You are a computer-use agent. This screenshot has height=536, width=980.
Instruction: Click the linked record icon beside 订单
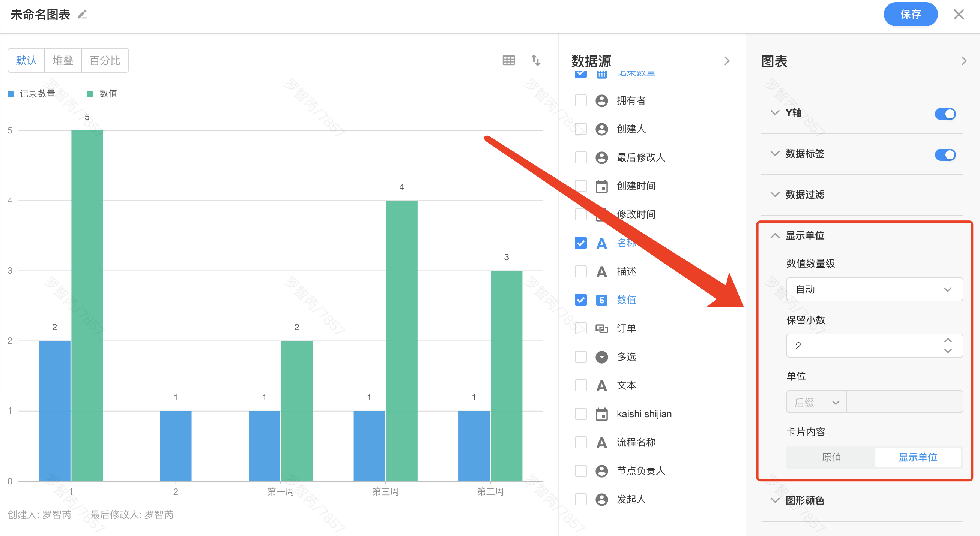coord(601,328)
